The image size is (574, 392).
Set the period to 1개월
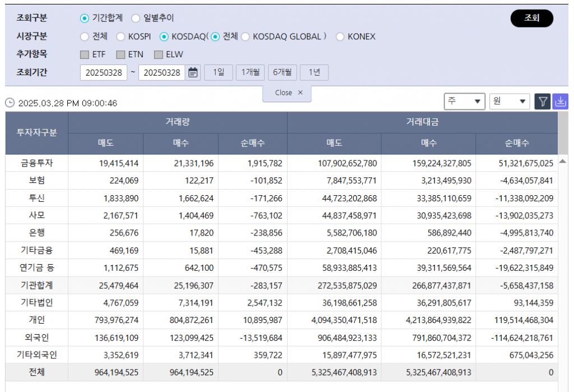[x=250, y=72]
